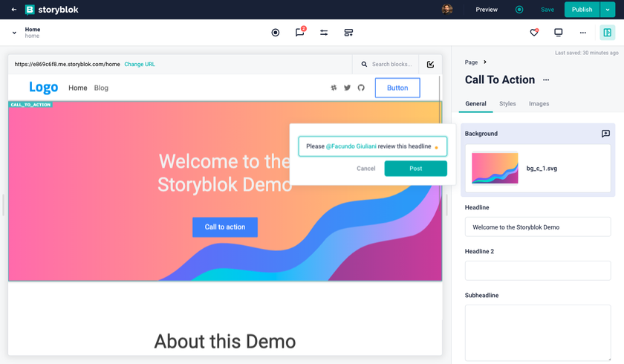
Task: Switch to desktop preview icon
Action: tap(559, 33)
